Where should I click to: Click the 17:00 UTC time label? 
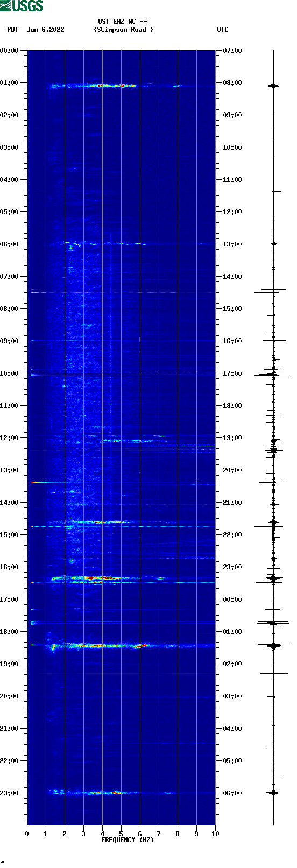click(x=232, y=373)
